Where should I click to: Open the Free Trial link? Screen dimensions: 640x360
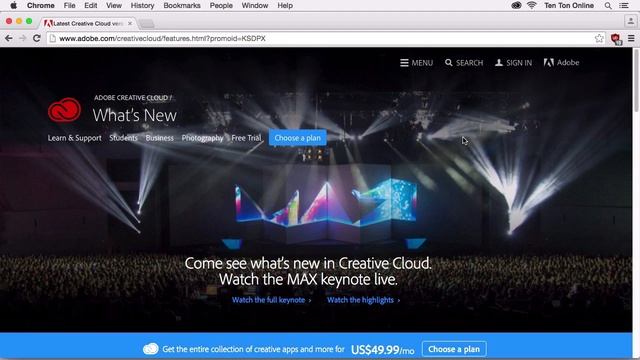[x=246, y=138]
